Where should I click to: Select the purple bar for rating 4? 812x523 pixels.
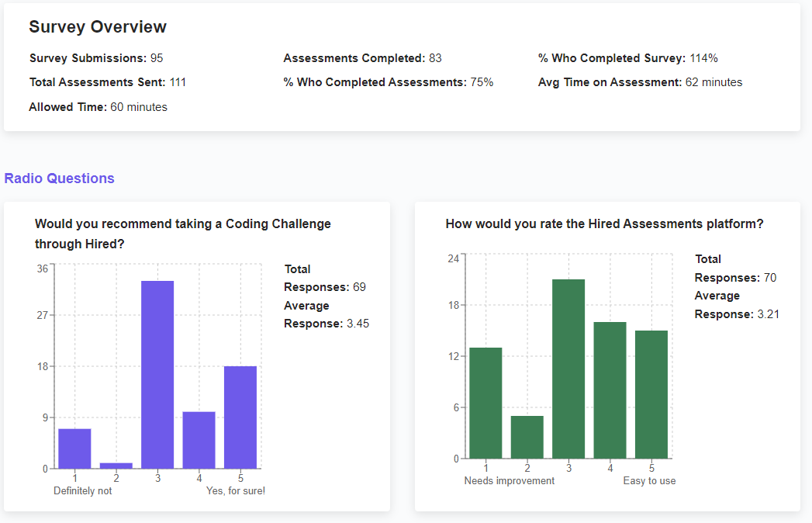tap(199, 440)
